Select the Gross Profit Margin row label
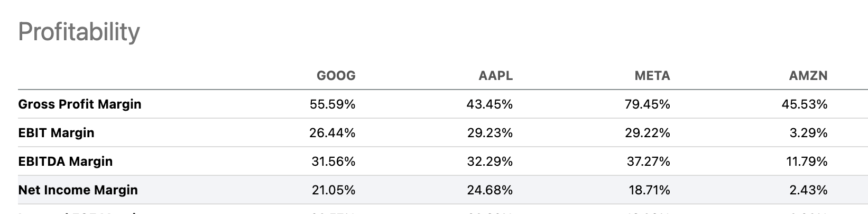 tap(80, 104)
